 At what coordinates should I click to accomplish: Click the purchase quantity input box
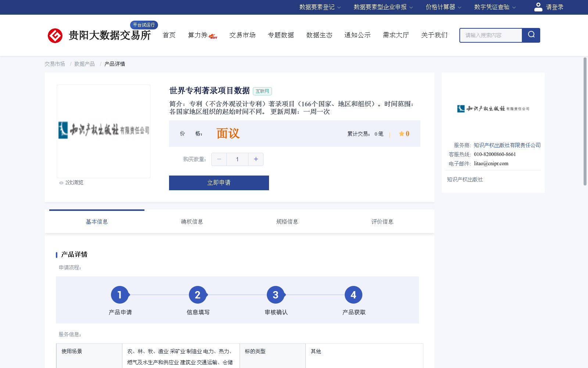tap(237, 159)
